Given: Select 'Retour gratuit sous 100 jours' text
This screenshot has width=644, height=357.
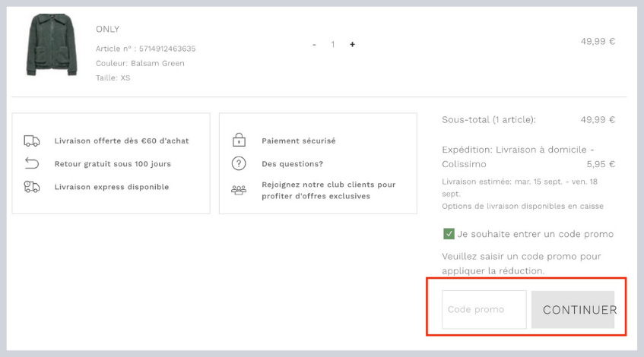Looking at the screenshot, I should [113, 163].
